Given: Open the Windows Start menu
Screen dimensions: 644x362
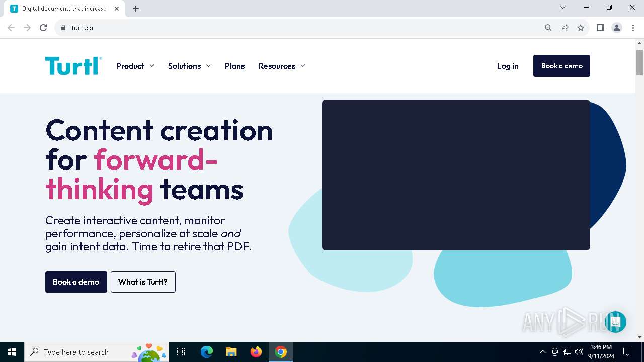Looking at the screenshot, I should (12, 352).
